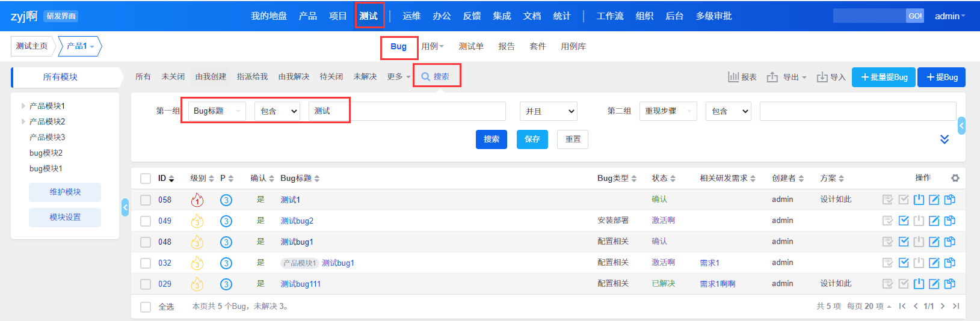The height and width of the screenshot is (321, 980).
Task: Click the edit icon for bug 058
Action: [934, 200]
